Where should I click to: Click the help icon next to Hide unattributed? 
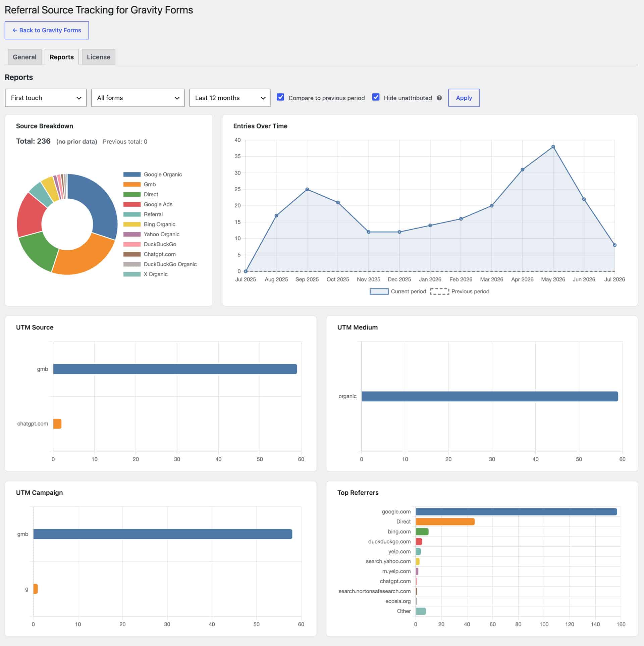(439, 98)
